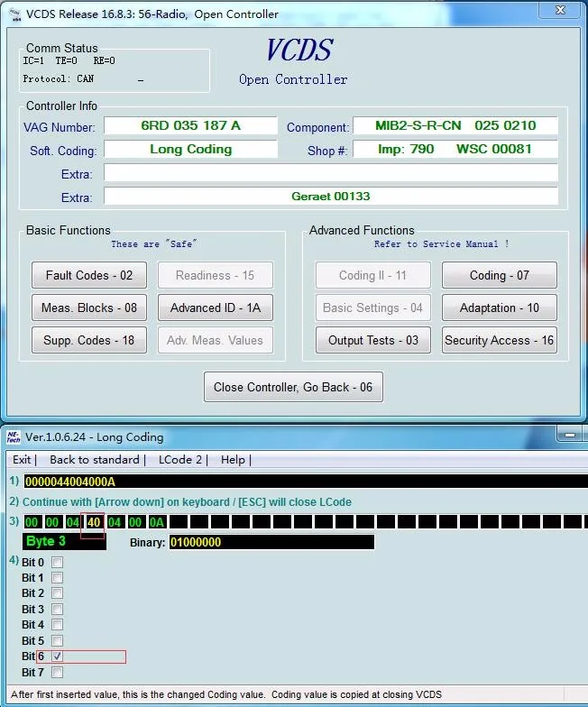Screen dimensions: 588x707
Task: Toggle the Bit 5 checkbox
Action: pos(58,640)
